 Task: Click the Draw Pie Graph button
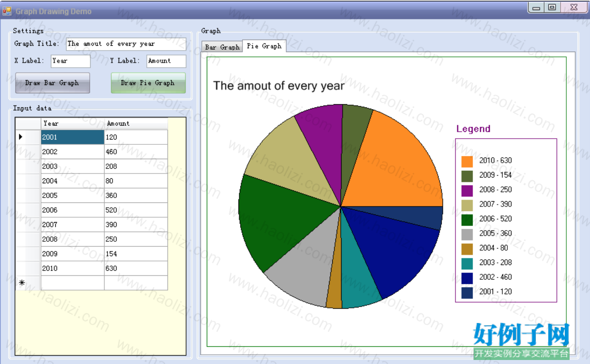(148, 83)
